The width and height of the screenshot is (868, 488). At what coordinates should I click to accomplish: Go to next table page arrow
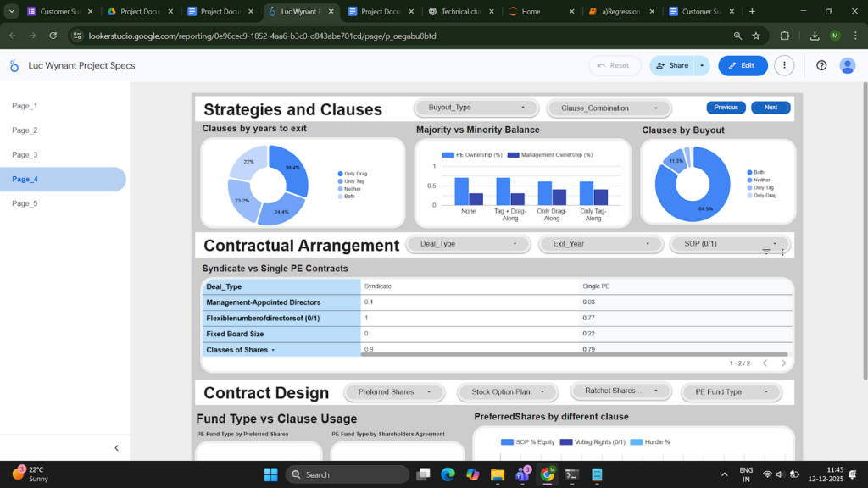(783, 363)
